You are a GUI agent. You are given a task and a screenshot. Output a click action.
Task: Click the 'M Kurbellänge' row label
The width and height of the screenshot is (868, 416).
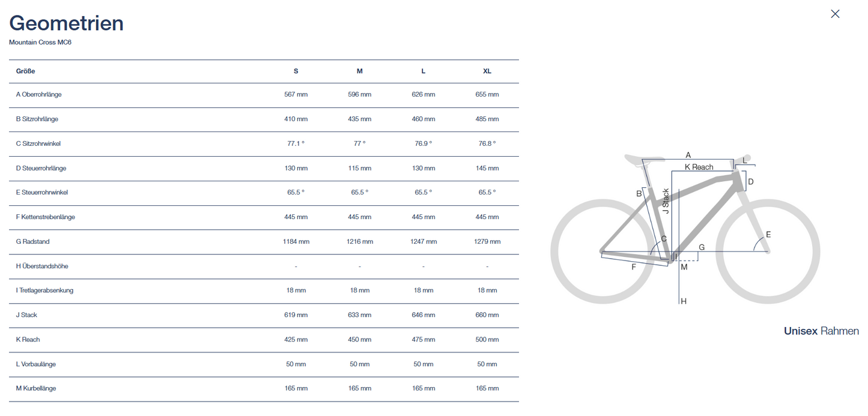coord(36,388)
